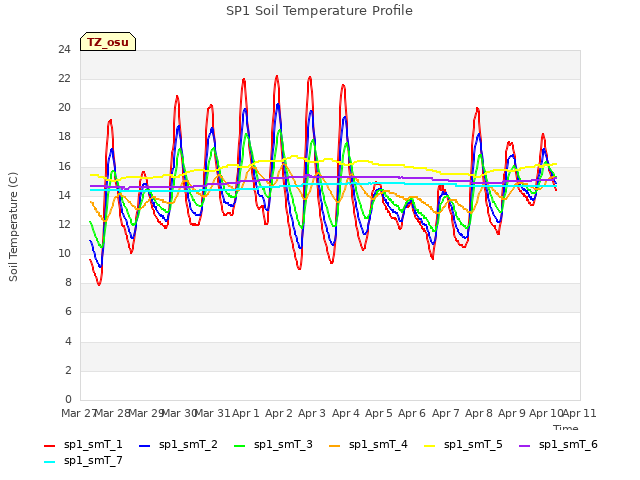Select the sp1_smT_2 legend label

[188, 444]
